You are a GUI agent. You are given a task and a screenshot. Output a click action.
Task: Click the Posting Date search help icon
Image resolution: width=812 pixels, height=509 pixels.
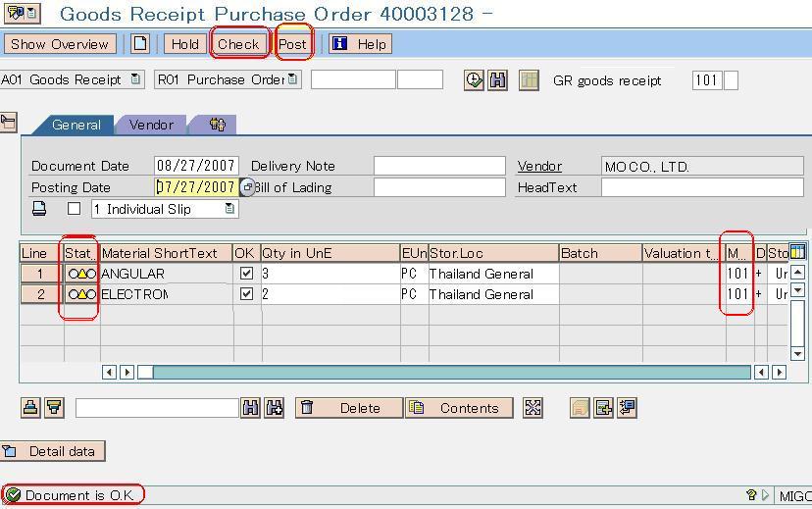(247, 187)
